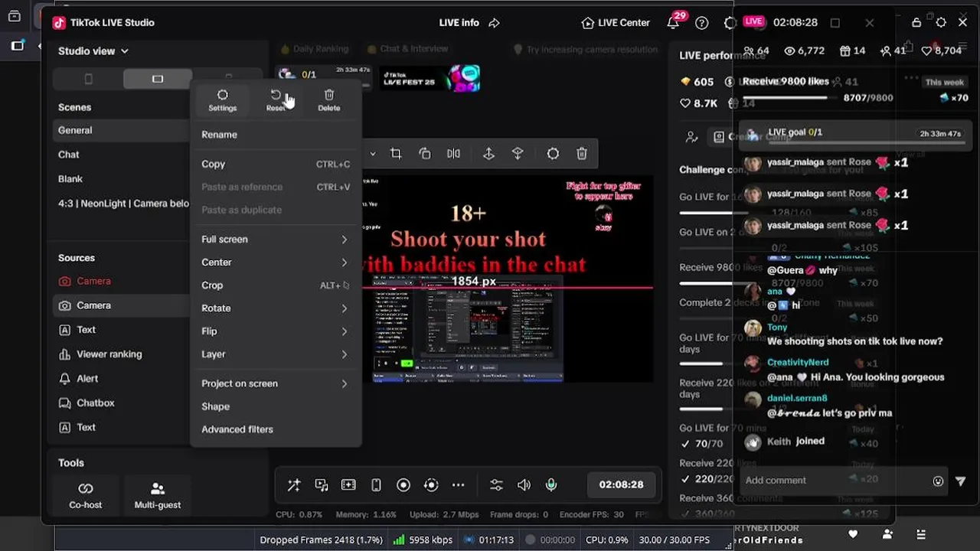Select Shape in the context menu
The width and height of the screenshot is (980, 551).
(x=276, y=406)
